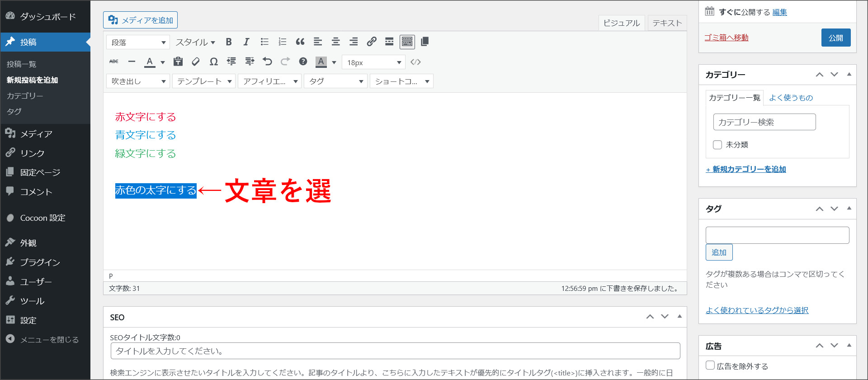The image size is (868, 380).
Task: Select the カテゴリー一覧 tab
Action: (x=735, y=97)
